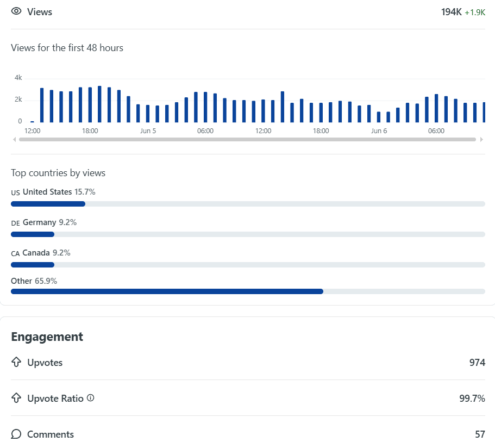Click the Jun 5 axis label
Viewport: 495px width, 448px height.
pyautogui.click(x=148, y=131)
